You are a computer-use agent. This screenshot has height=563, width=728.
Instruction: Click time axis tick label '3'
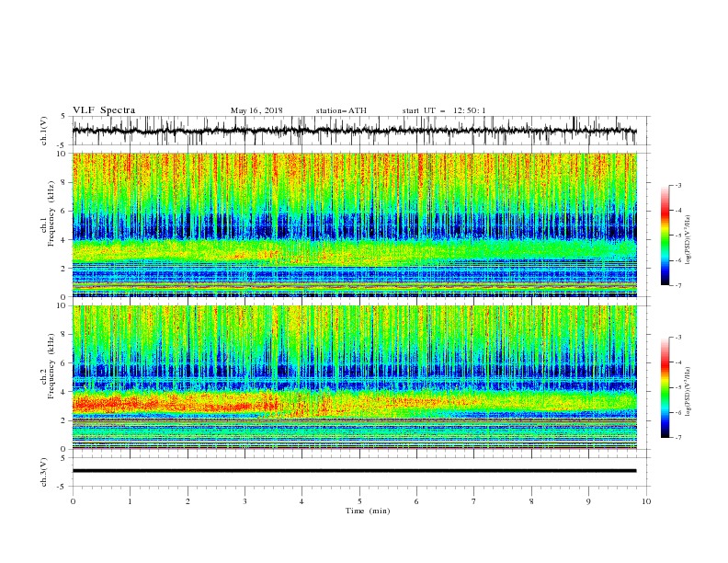click(x=245, y=501)
